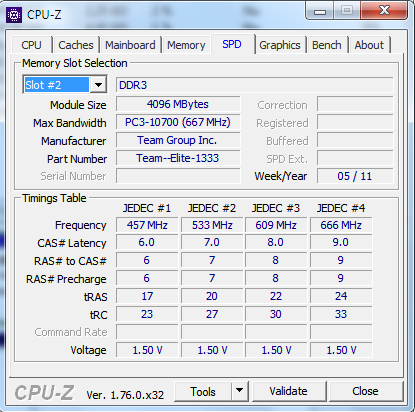This screenshot has width=415, height=412.
Task: Select the Bench tab
Action: [327, 45]
